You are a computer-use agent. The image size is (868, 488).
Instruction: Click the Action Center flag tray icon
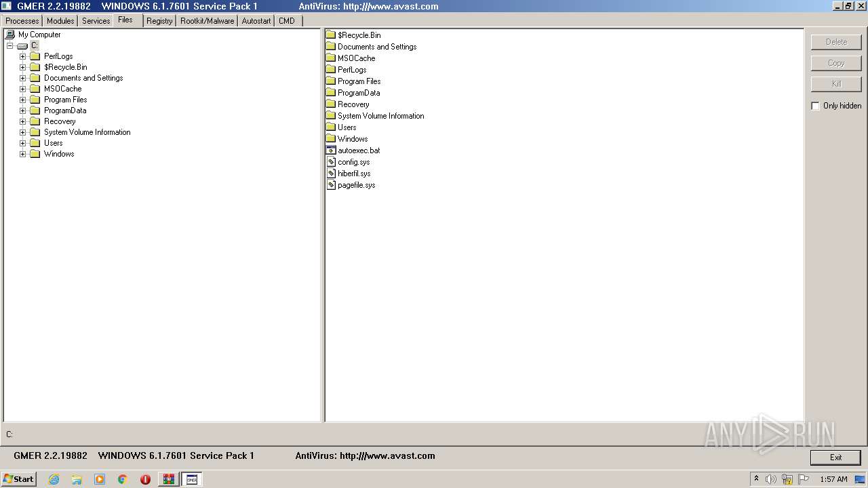pyautogui.click(x=804, y=479)
